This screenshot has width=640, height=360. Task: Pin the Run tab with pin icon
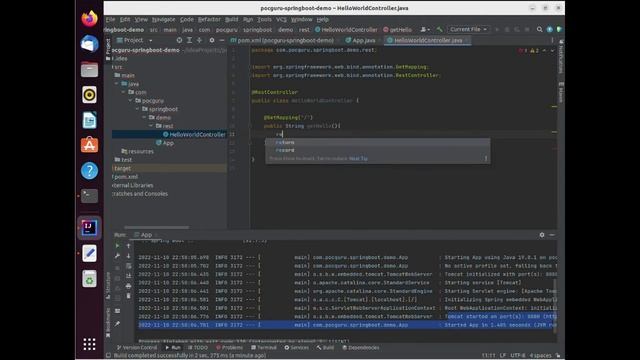click(117, 324)
